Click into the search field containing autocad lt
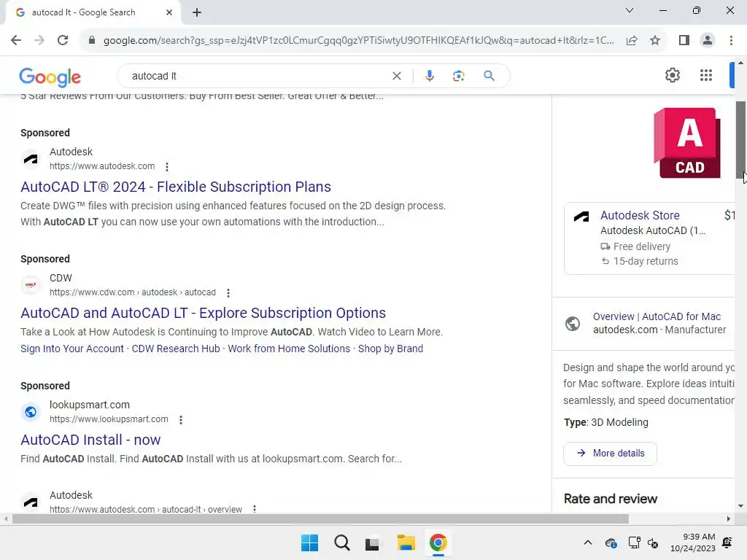 point(258,76)
